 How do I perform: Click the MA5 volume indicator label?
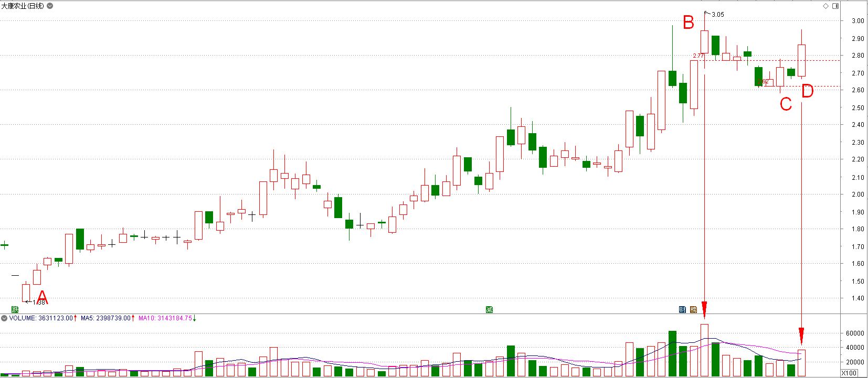click(106, 318)
